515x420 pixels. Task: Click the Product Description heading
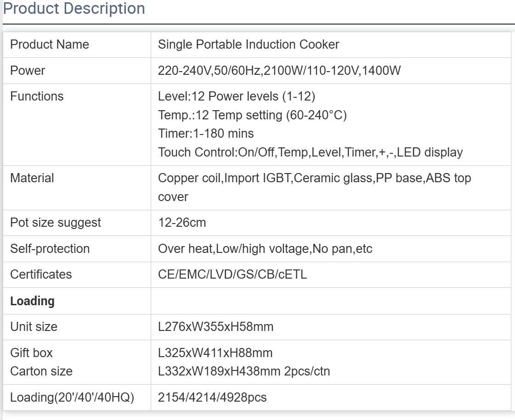click(x=74, y=9)
